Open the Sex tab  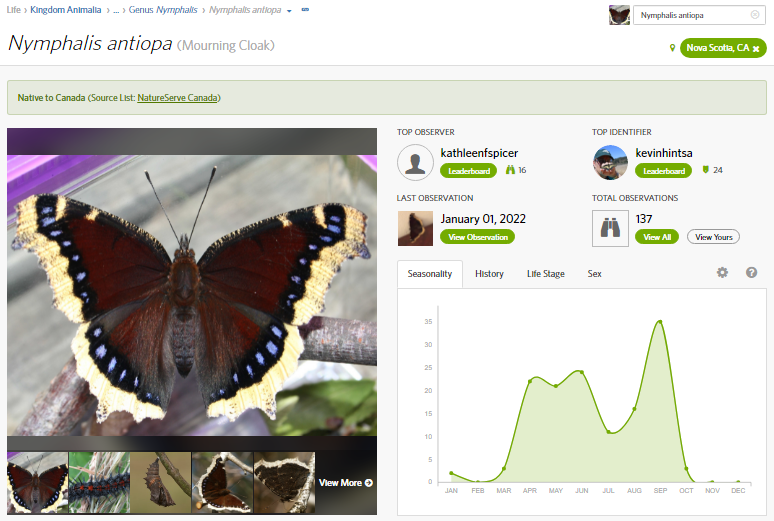(x=594, y=274)
